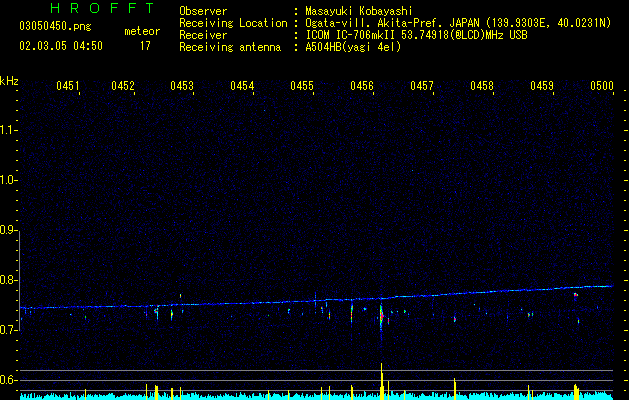
Task: Click the 0457 time marker
Action: pyautogui.click(x=422, y=85)
